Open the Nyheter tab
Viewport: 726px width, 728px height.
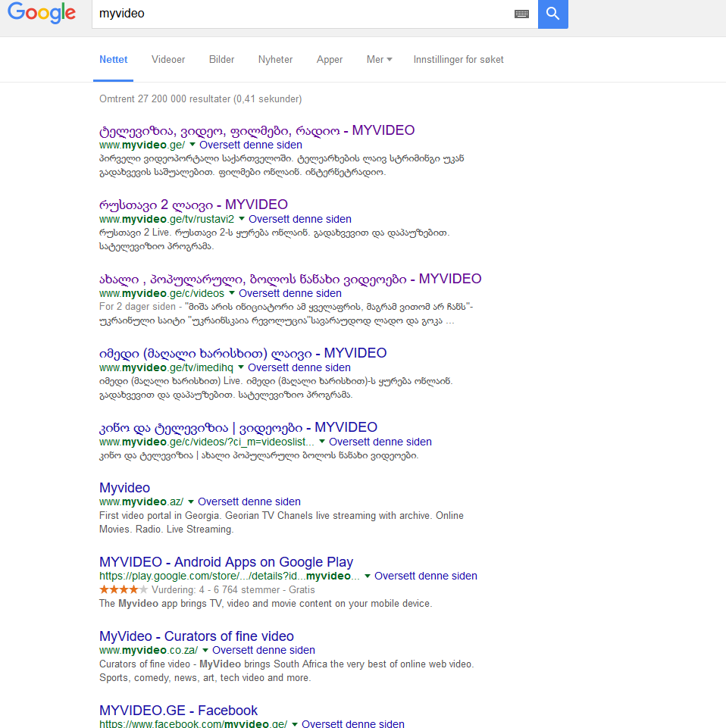point(275,59)
